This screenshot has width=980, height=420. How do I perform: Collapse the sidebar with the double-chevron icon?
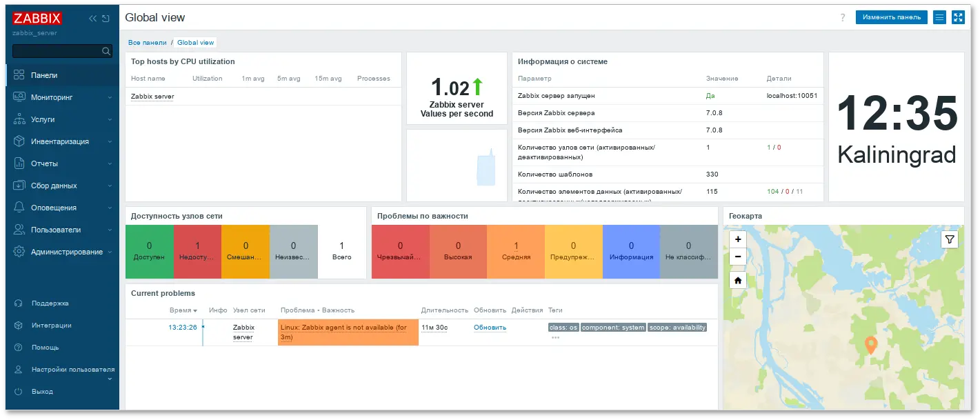[x=92, y=19]
